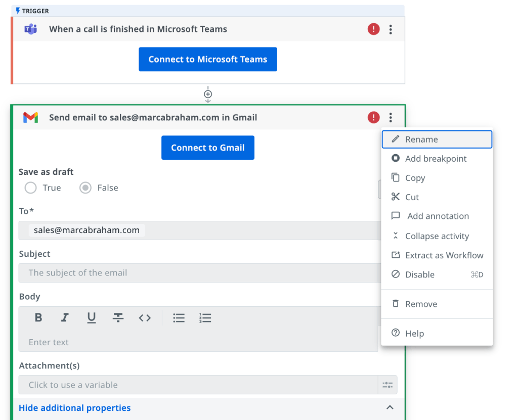Click the Bold formatting icon

pos(38,318)
